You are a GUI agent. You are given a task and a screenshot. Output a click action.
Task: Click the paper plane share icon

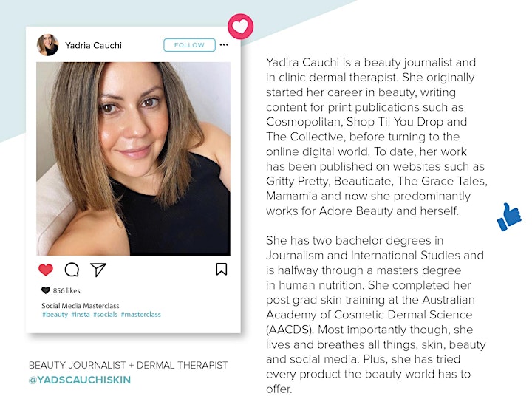(98, 270)
